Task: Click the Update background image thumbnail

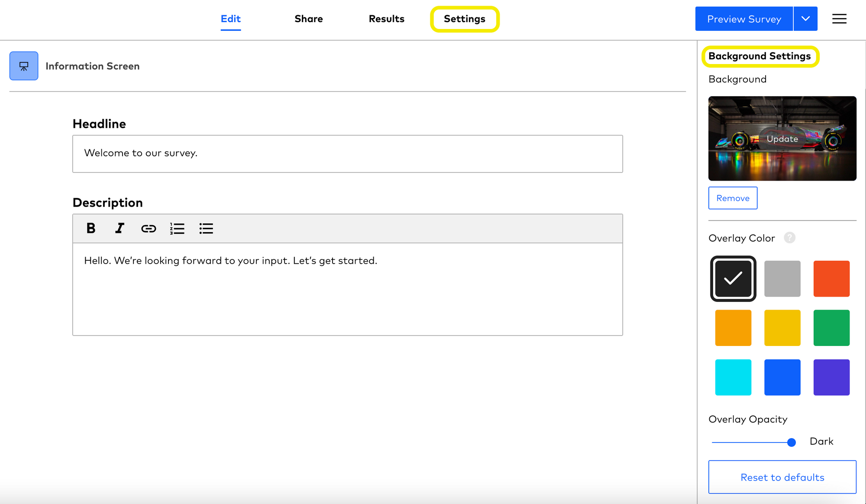Action: (782, 139)
